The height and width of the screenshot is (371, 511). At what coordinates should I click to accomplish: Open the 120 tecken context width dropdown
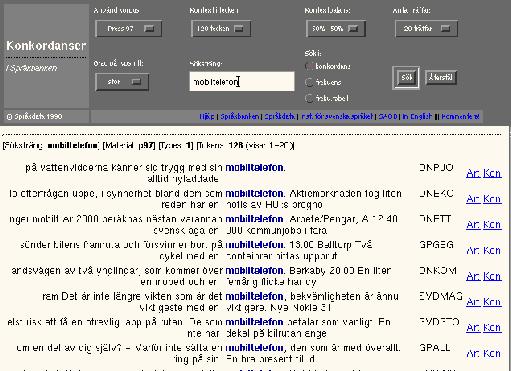coord(221,29)
